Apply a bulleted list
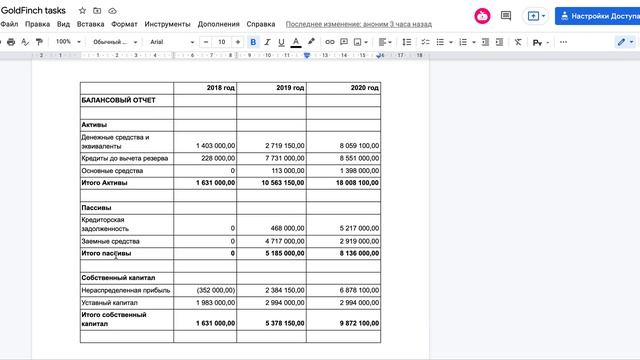 pyautogui.click(x=440, y=42)
